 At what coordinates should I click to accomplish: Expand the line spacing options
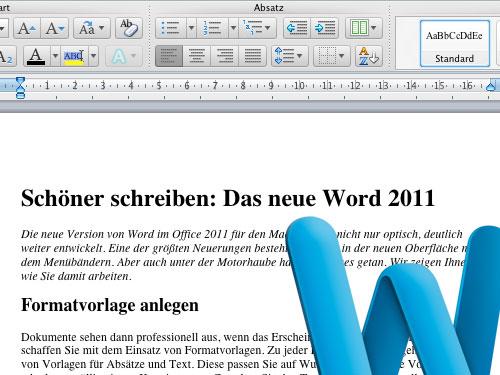point(289,56)
